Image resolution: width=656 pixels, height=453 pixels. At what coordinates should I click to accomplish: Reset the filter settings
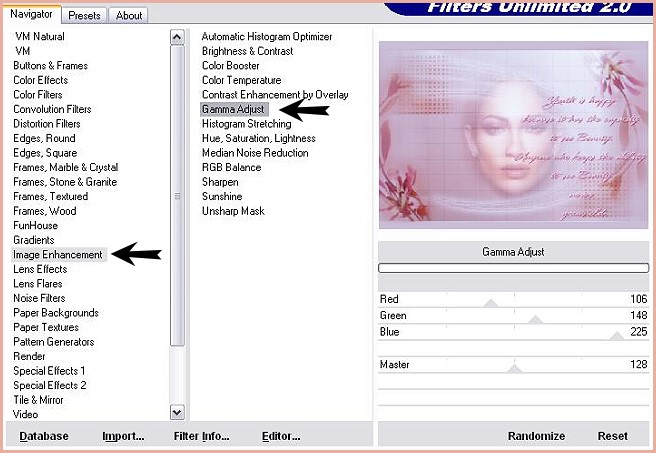(x=613, y=436)
